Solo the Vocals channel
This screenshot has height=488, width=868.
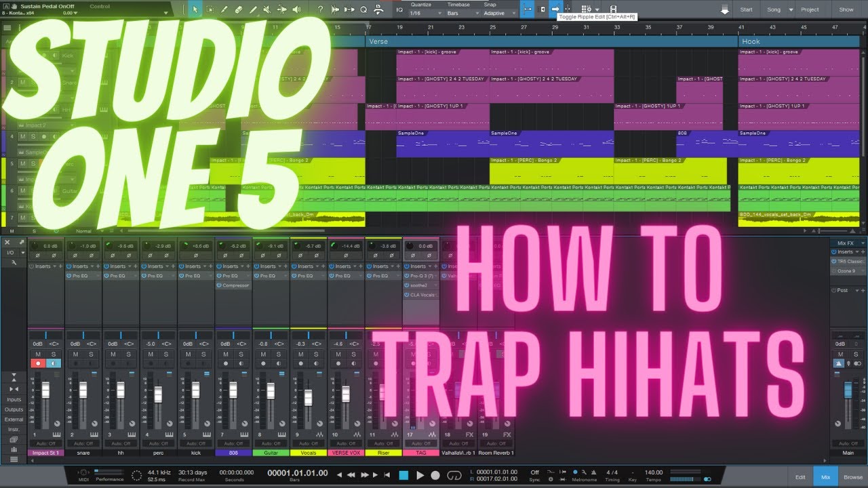tap(317, 354)
